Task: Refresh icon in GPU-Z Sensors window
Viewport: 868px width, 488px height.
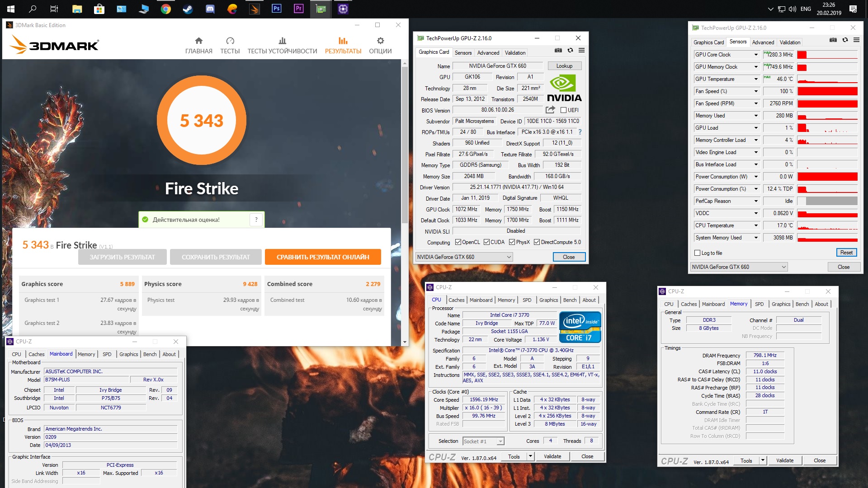Action: point(845,40)
